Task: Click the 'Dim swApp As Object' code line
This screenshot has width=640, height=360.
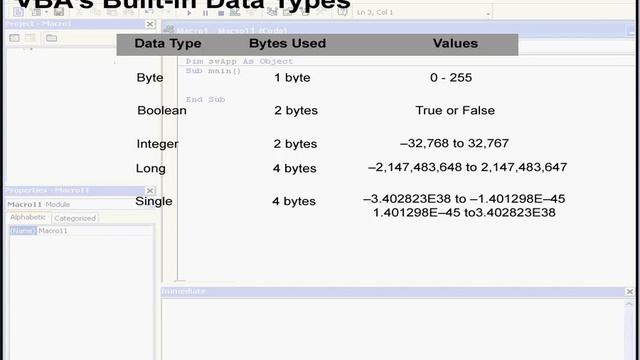Action: pos(239,61)
